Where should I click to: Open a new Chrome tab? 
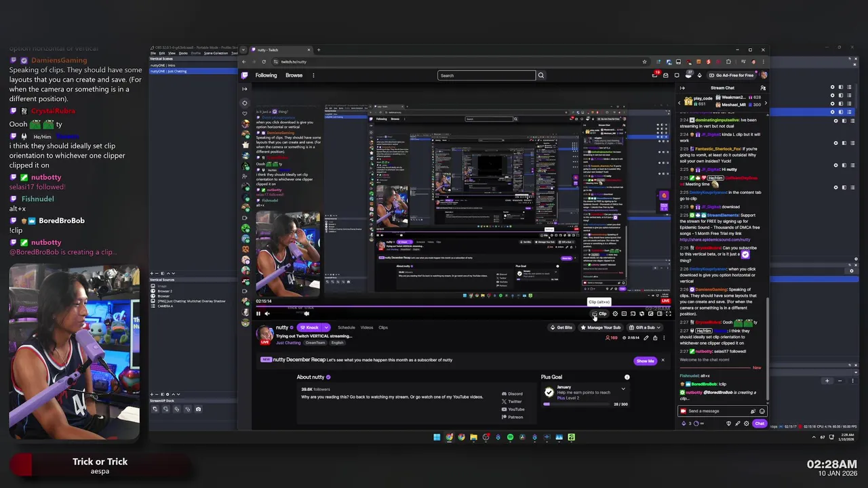(319, 49)
